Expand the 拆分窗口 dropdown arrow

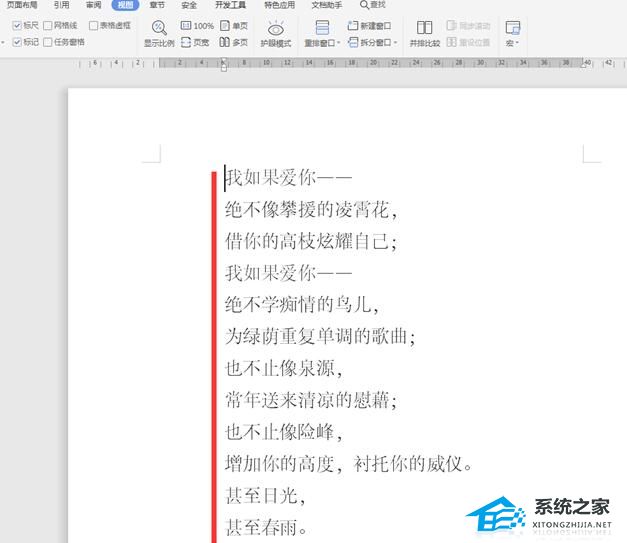coord(395,42)
